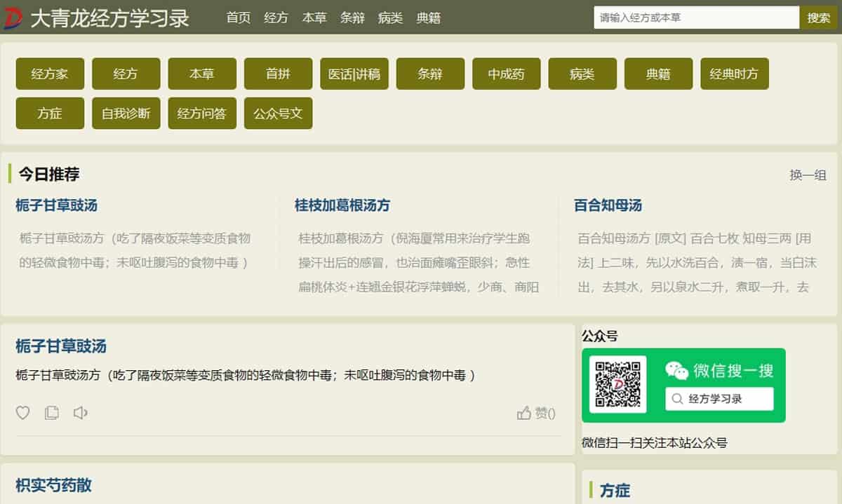
Task: Open the 自我诊断 category button
Action: [x=125, y=113]
